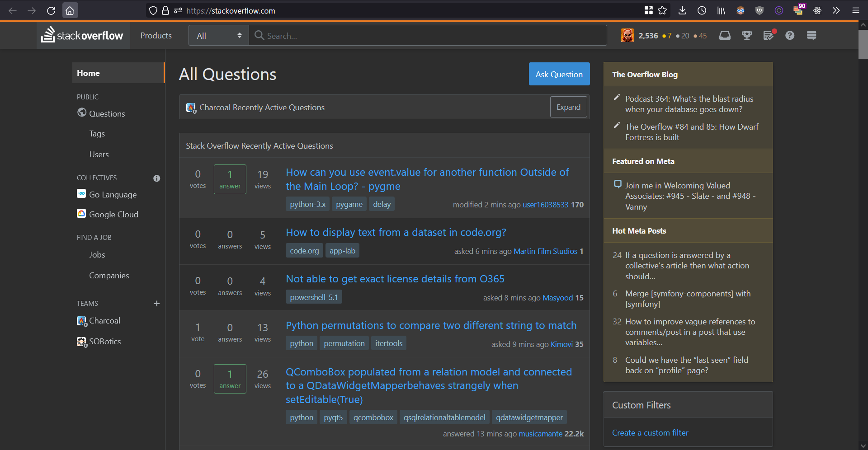The image size is (868, 450).
Task: Open the pygame event.value question
Action: (427, 179)
